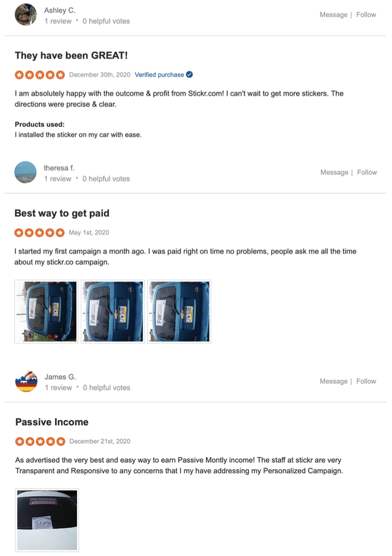Viewport: 392px width, 556px height.
Task: Message James G.
Action: pos(333,382)
